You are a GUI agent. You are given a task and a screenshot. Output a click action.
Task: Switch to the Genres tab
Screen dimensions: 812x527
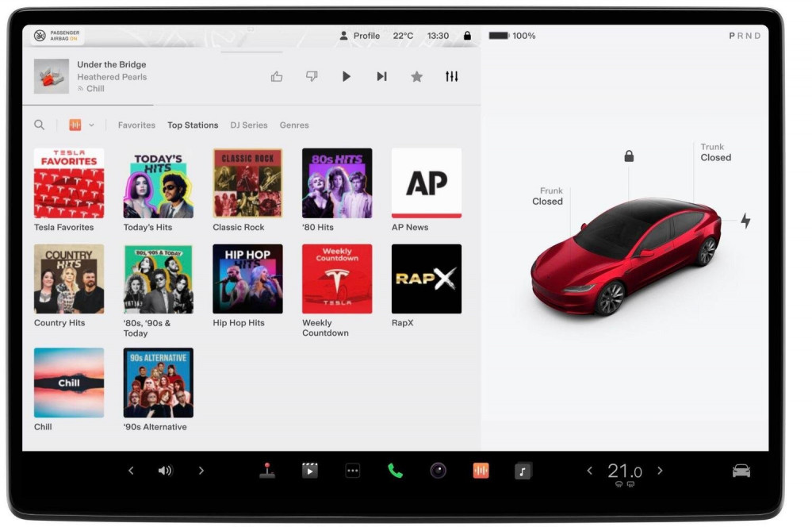coord(294,125)
